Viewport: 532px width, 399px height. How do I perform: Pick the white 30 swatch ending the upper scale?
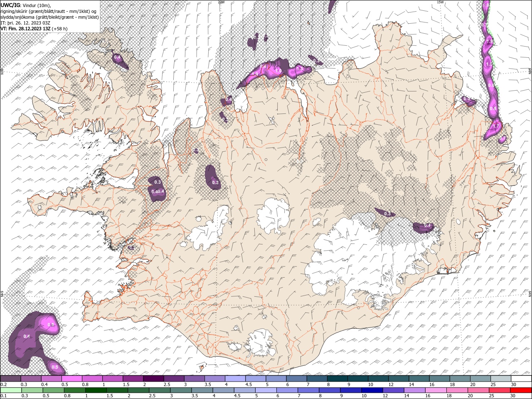pyautogui.click(x=522, y=379)
